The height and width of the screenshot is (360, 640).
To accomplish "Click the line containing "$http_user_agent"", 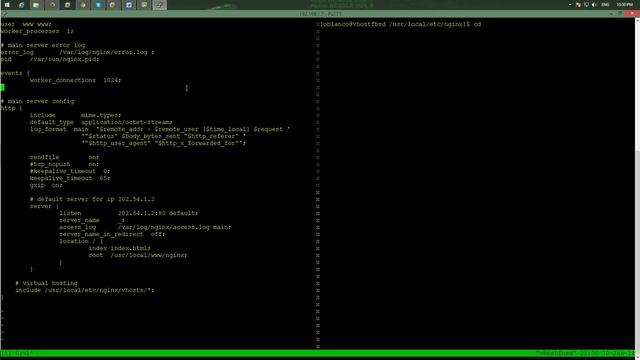I will (163, 143).
